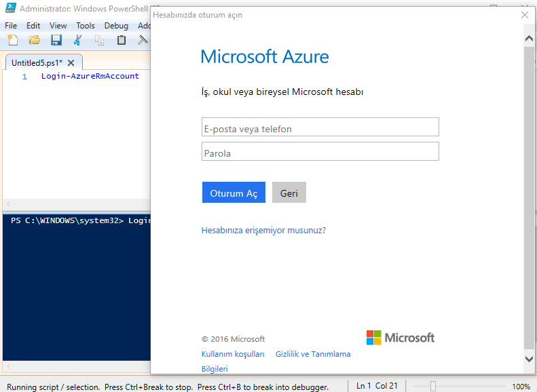
Task: Click the Cut scissors icon
Action: click(x=77, y=40)
